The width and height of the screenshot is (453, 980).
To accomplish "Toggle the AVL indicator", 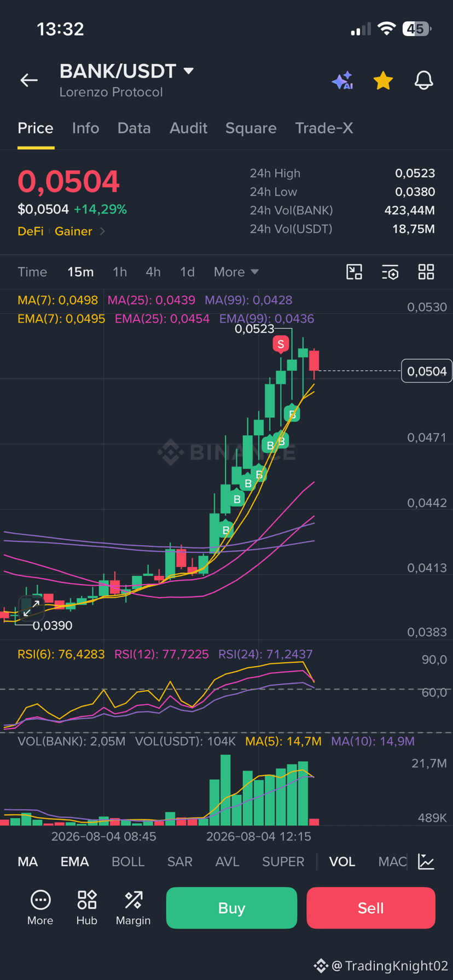I will tap(228, 862).
